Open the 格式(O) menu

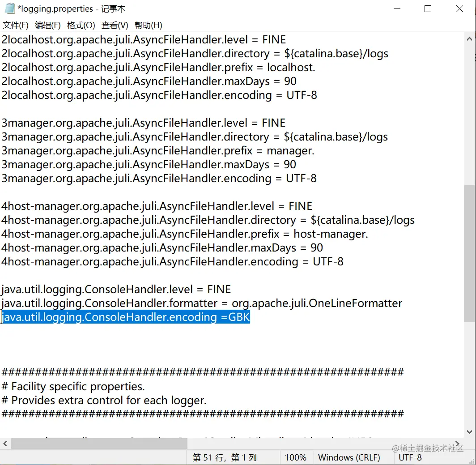[x=81, y=25]
